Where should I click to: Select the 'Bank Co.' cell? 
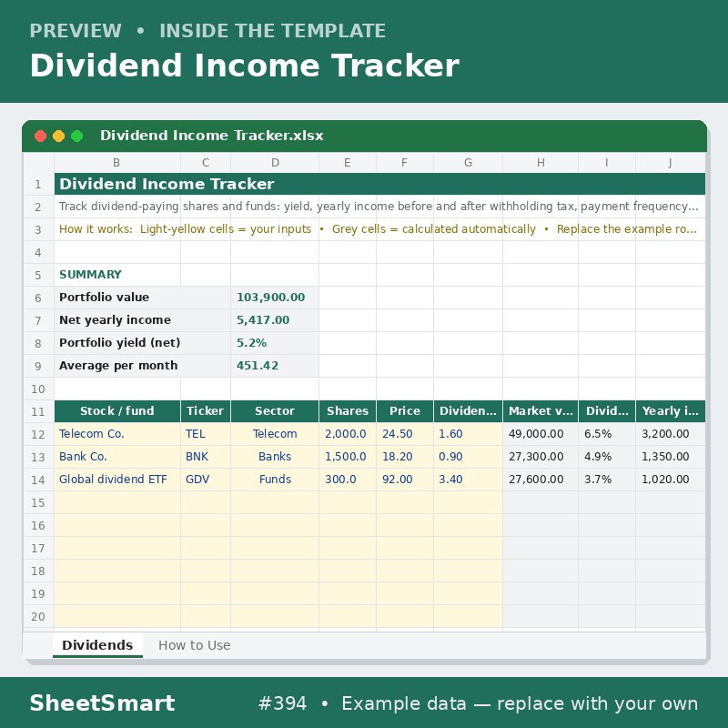point(117,457)
